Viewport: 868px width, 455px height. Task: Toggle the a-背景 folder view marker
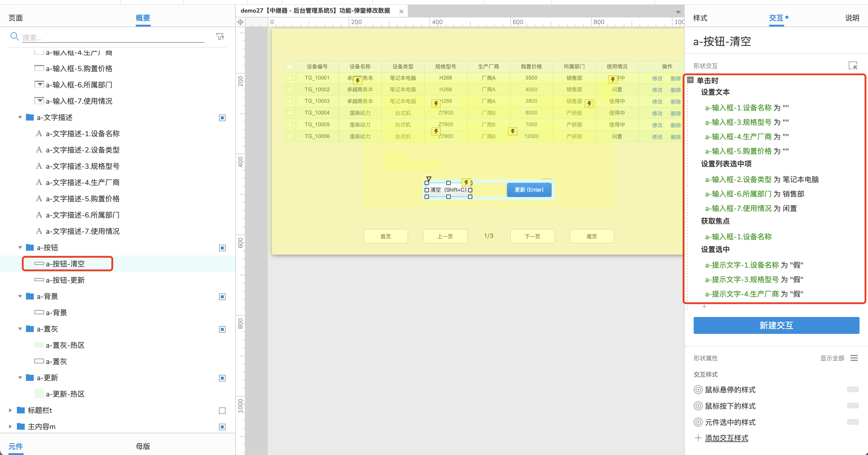[x=222, y=297]
